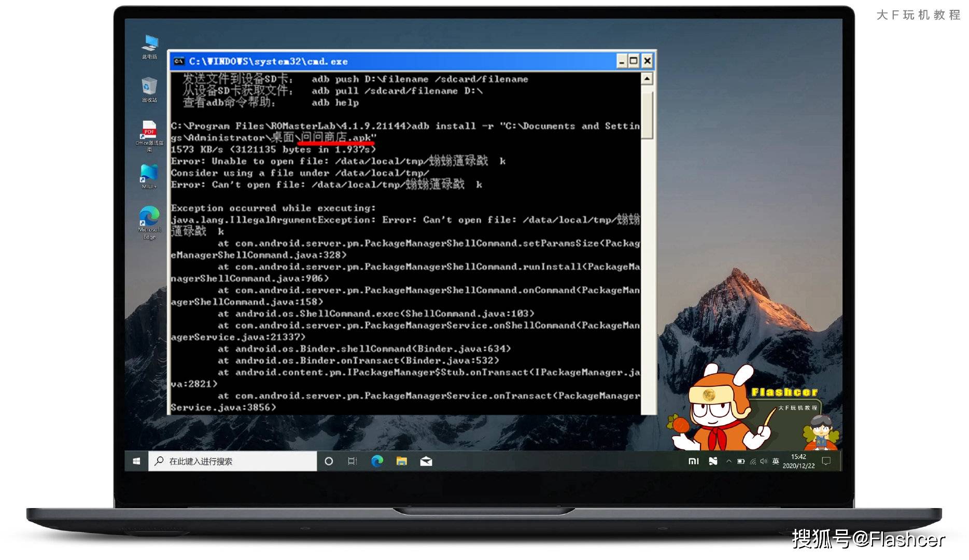Open Cortana from the taskbar
Viewport: 969px width, 560px height.
coord(329,461)
